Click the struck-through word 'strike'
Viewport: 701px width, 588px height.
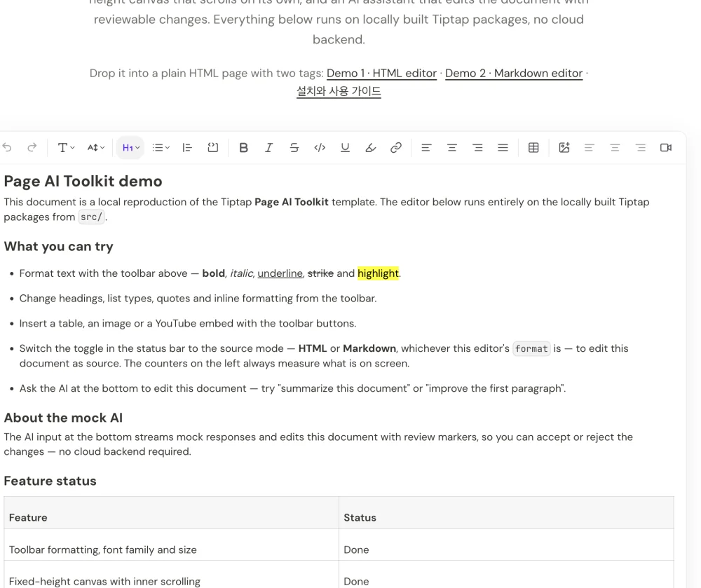320,273
